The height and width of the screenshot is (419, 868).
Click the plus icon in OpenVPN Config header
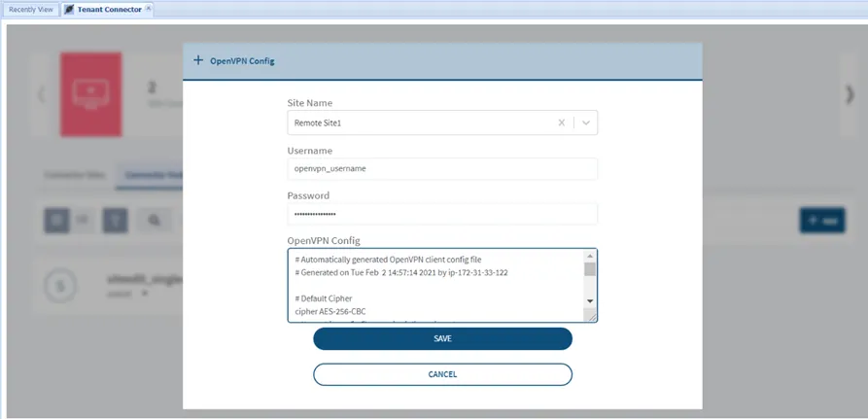tap(198, 60)
